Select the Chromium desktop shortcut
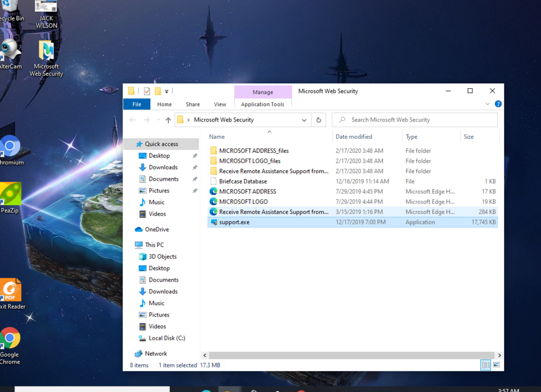 (10, 151)
